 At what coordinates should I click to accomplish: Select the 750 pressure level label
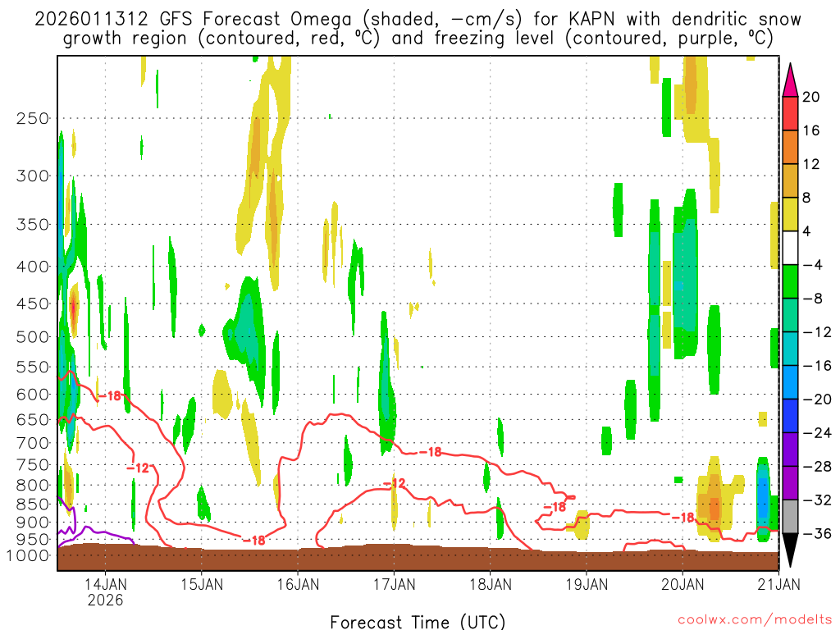(x=33, y=465)
